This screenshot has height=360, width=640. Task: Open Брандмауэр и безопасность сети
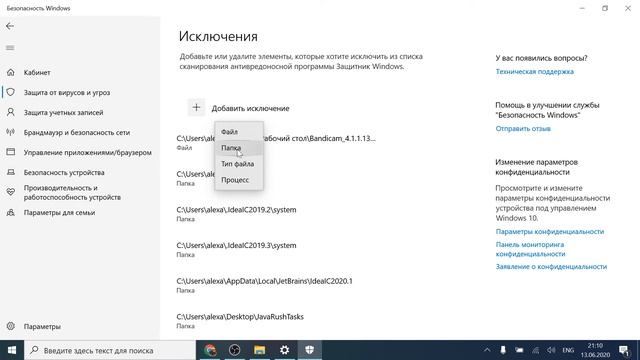pos(77,132)
